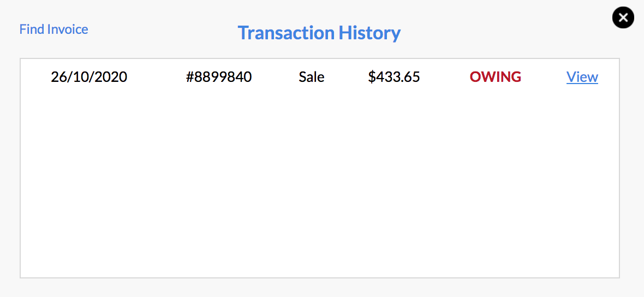Click the red OWING status label

click(x=496, y=77)
